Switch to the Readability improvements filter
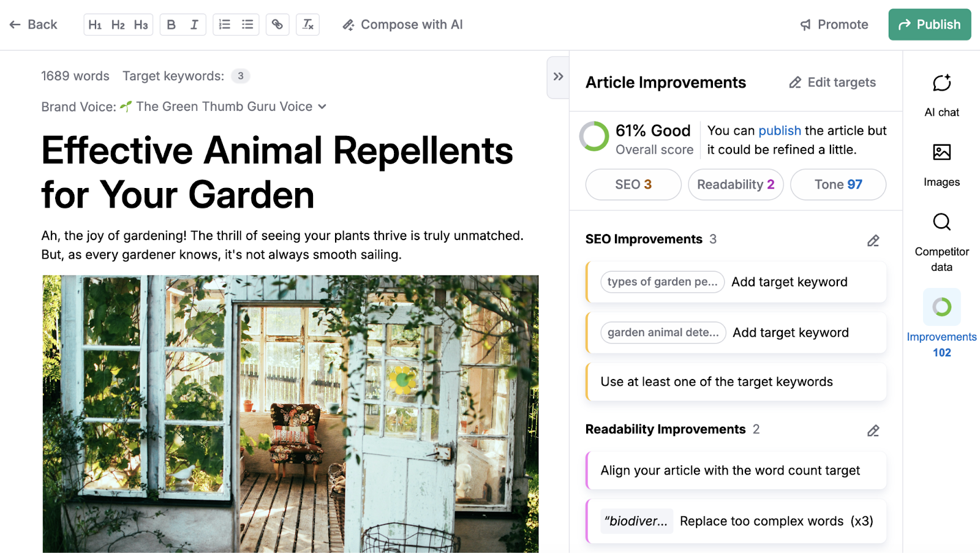Viewport: 980px width, 553px height. point(736,184)
